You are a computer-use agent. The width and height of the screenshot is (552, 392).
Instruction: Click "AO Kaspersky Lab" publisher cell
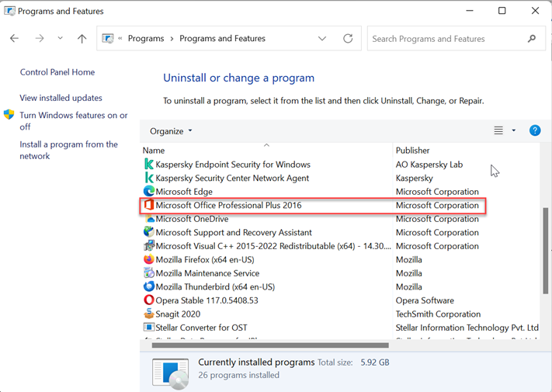tap(429, 165)
